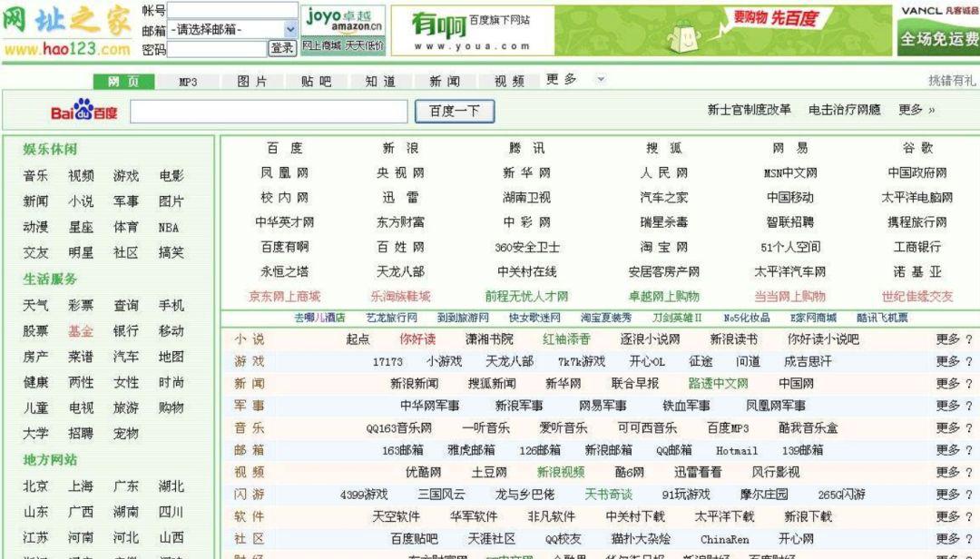The width and height of the screenshot is (980, 559).
Task: Open the MSN中文网 link
Action: [790, 172]
